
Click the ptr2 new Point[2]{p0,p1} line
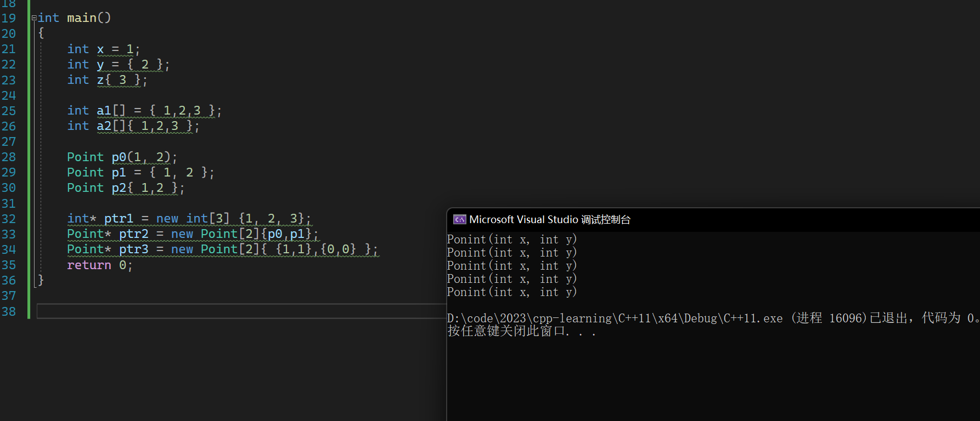[x=193, y=234]
